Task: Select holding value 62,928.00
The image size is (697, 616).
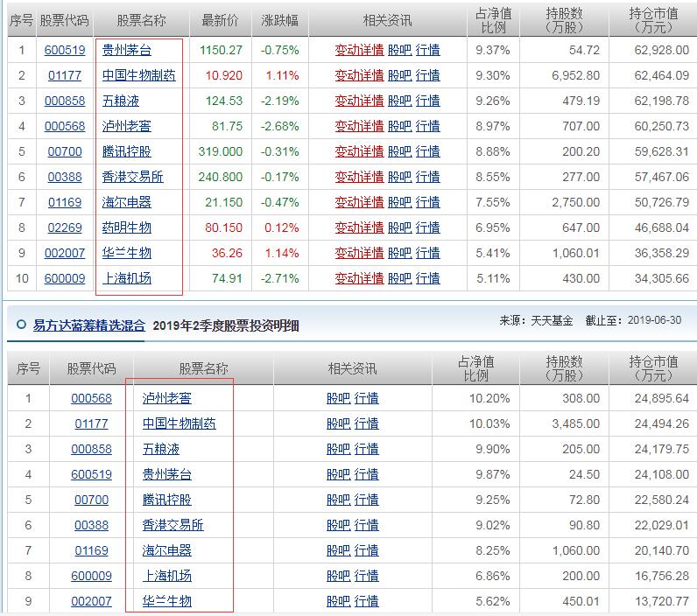Action: (662, 50)
